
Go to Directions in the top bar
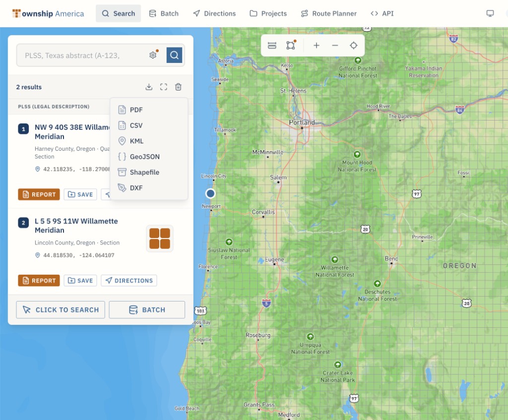pos(214,13)
